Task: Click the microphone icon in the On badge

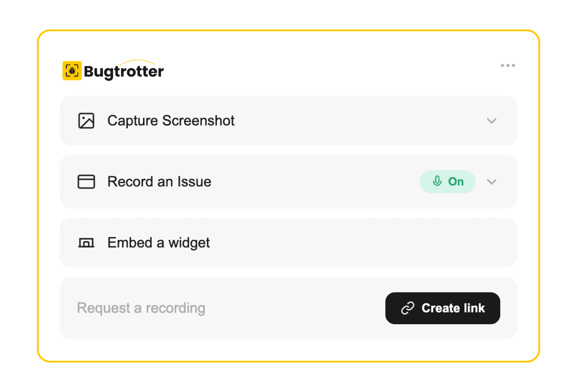Action: (438, 181)
